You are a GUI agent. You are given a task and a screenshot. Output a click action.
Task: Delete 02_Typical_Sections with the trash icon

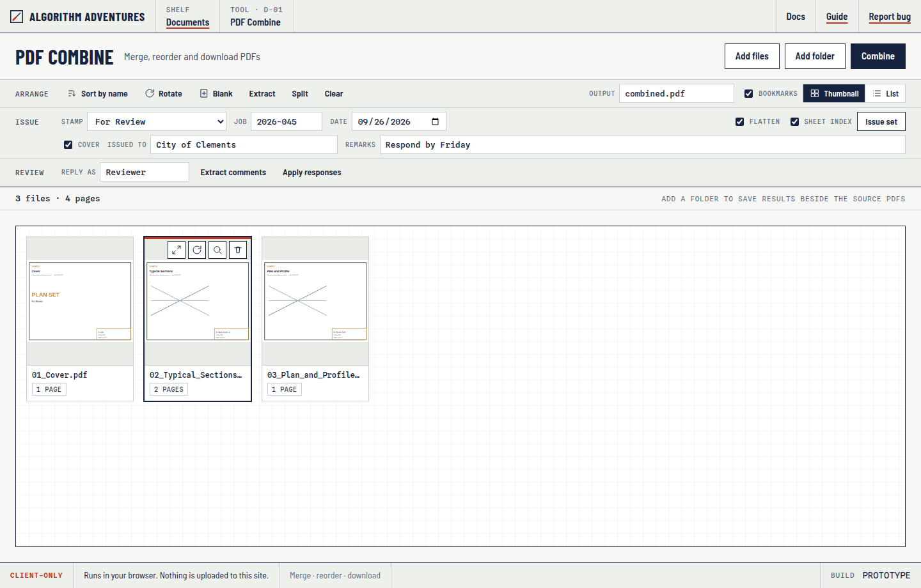tap(238, 250)
